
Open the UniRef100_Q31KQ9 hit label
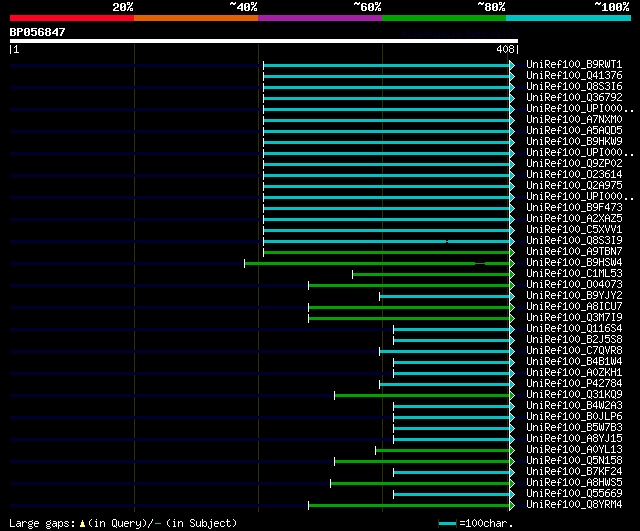[574, 395]
